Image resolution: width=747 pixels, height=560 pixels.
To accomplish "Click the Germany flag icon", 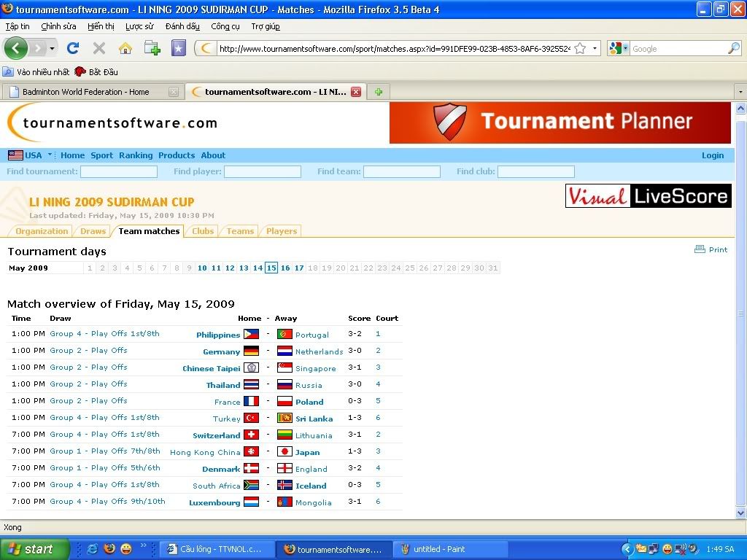I will coord(251,351).
